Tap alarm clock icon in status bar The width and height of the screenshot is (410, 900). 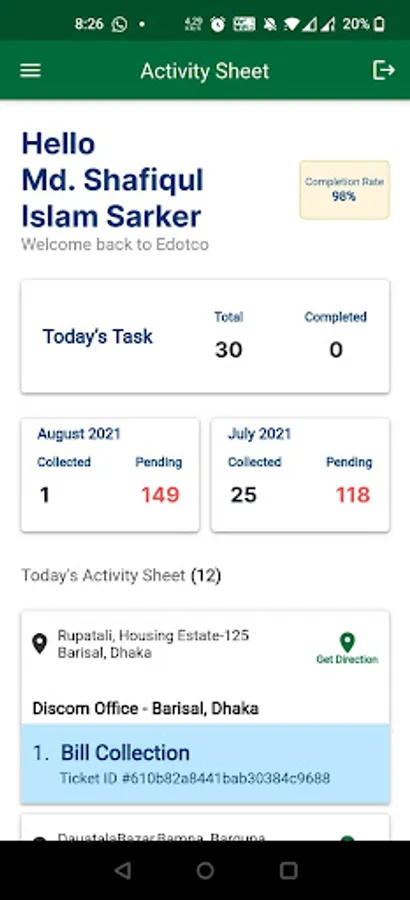tap(218, 24)
